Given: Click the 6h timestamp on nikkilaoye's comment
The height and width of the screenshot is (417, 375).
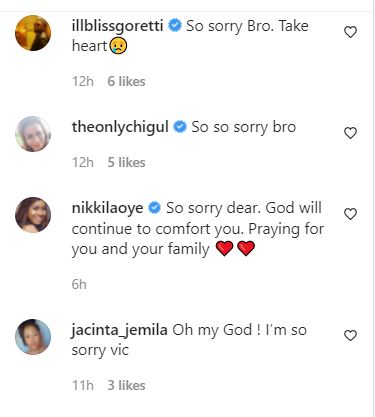Looking at the screenshot, I should click(79, 284).
